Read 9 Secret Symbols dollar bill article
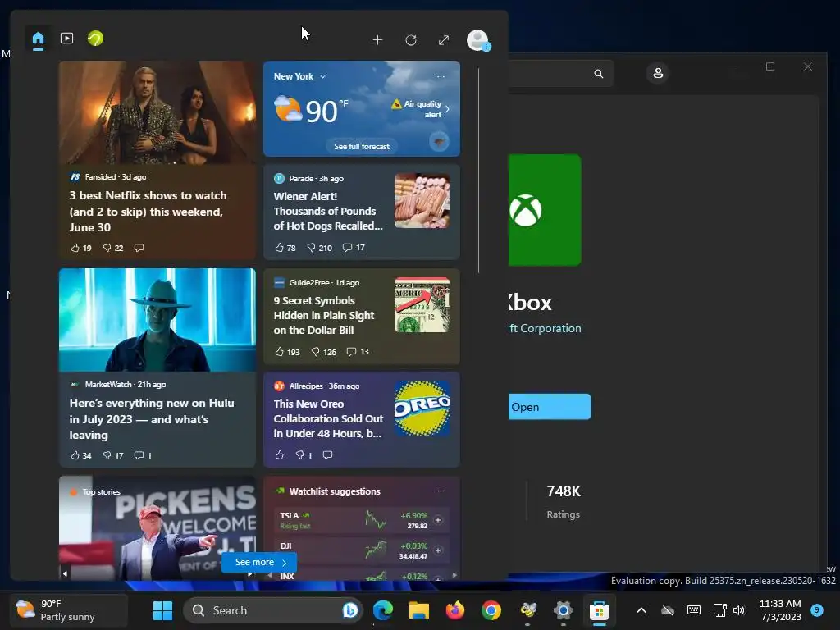The height and width of the screenshot is (630, 840). pyautogui.click(x=324, y=316)
